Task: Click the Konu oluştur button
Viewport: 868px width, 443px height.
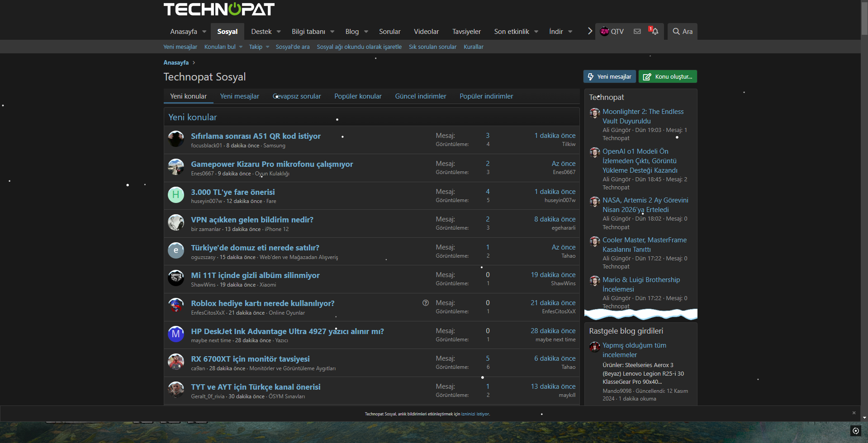Action: (668, 77)
